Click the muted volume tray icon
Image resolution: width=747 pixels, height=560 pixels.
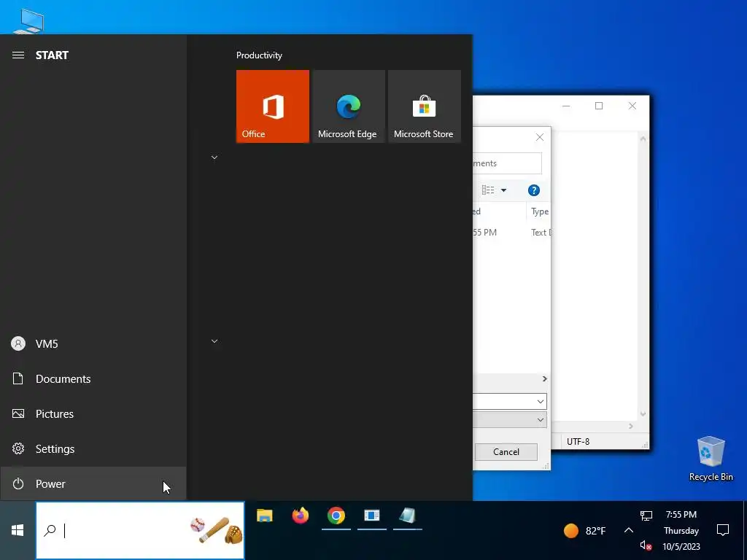tap(646, 545)
